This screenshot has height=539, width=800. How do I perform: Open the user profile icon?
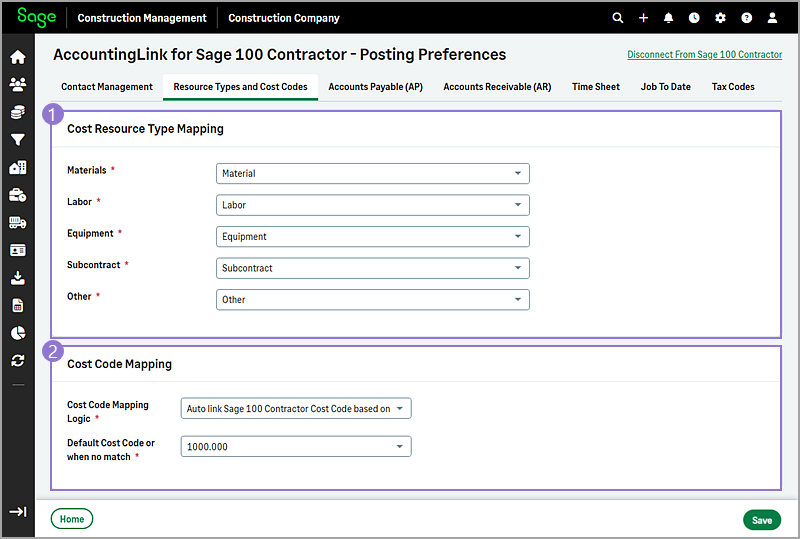coord(772,18)
